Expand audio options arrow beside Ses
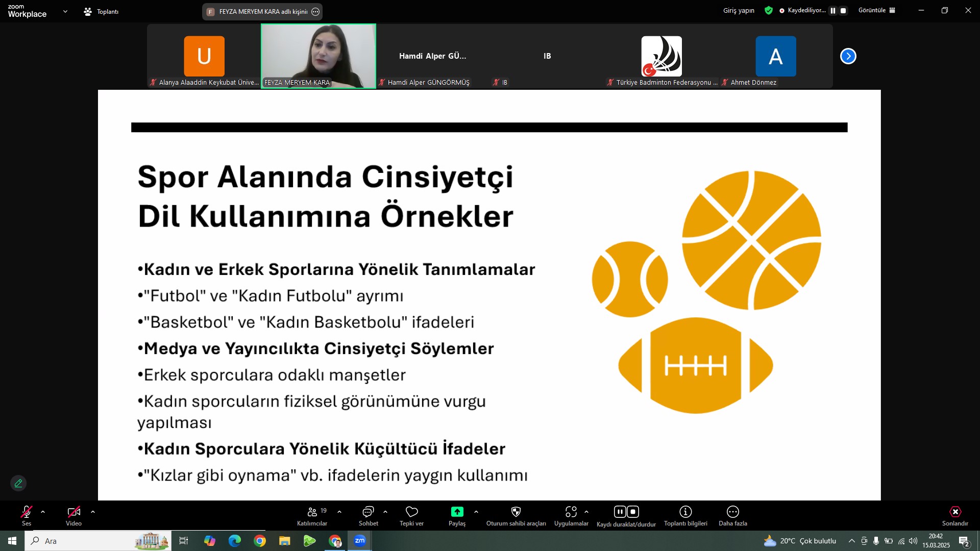The height and width of the screenshot is (551, 980). [x=43, y=512]
